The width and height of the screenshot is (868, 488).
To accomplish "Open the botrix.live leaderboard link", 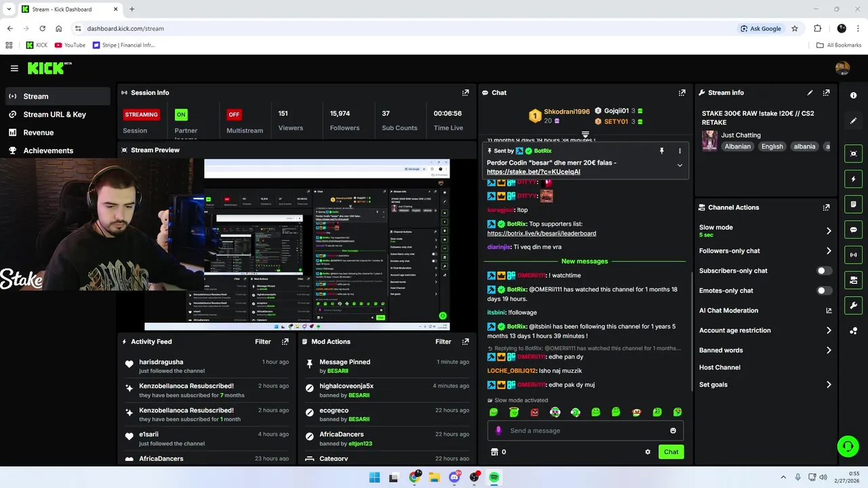I will pyautogui.click(x=541, y=234).
